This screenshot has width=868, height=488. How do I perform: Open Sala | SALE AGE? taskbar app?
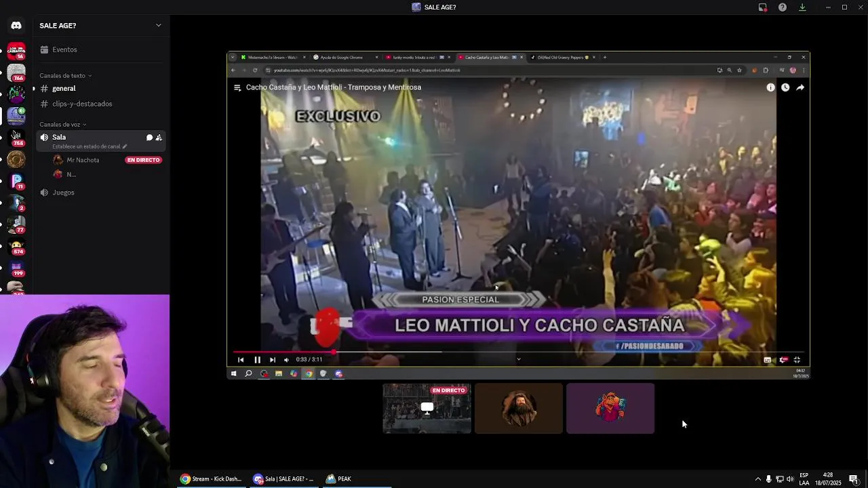[283, 479]
